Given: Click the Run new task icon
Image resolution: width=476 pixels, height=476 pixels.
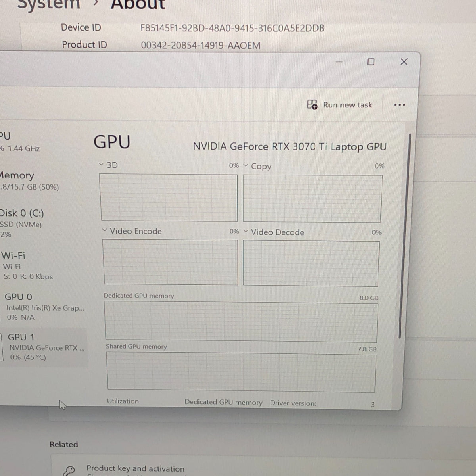Looking at the screenshot, I should (312, 105).
